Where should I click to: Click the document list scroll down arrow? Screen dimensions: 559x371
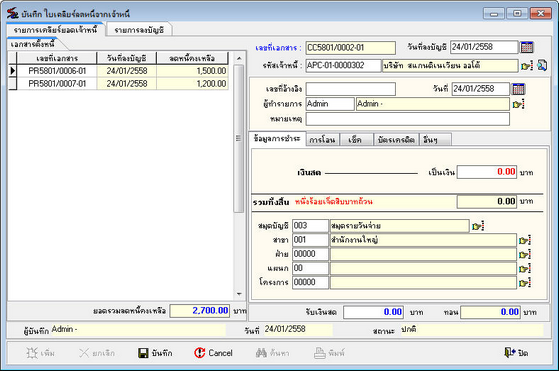click(239, 294)
